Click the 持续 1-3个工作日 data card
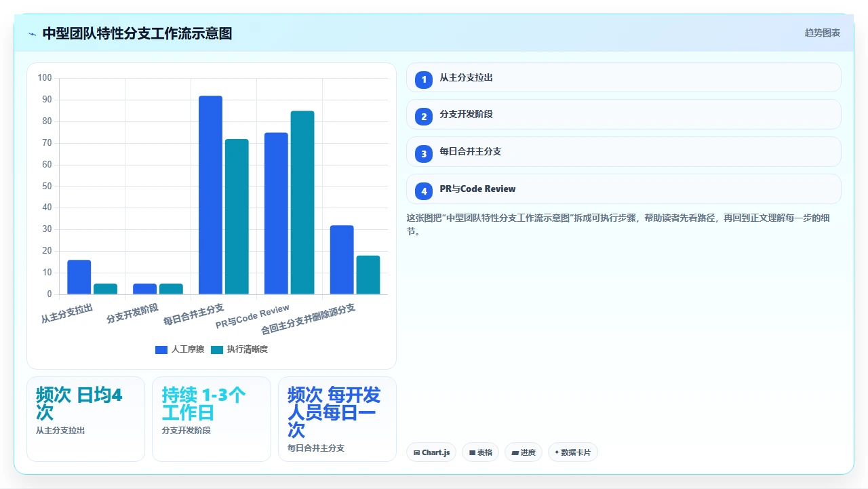This screenshot has width=868, height=489. pyautogui.click(x=212, y=419)
